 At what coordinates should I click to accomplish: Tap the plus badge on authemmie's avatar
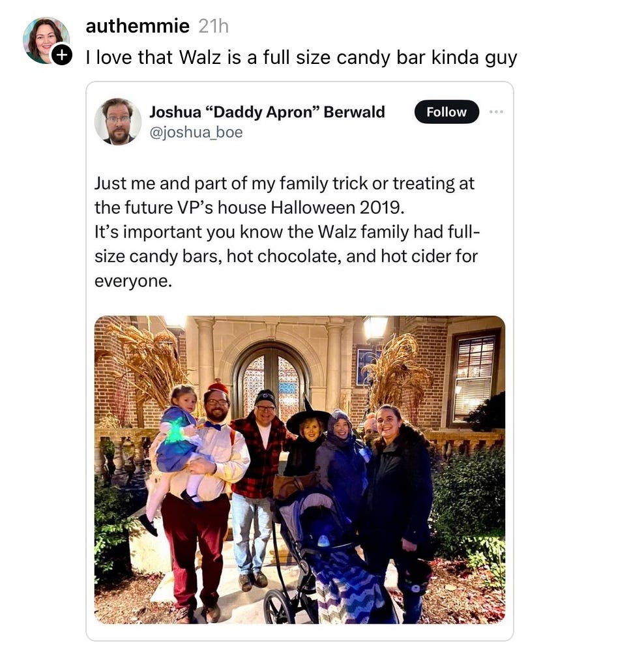62,55
